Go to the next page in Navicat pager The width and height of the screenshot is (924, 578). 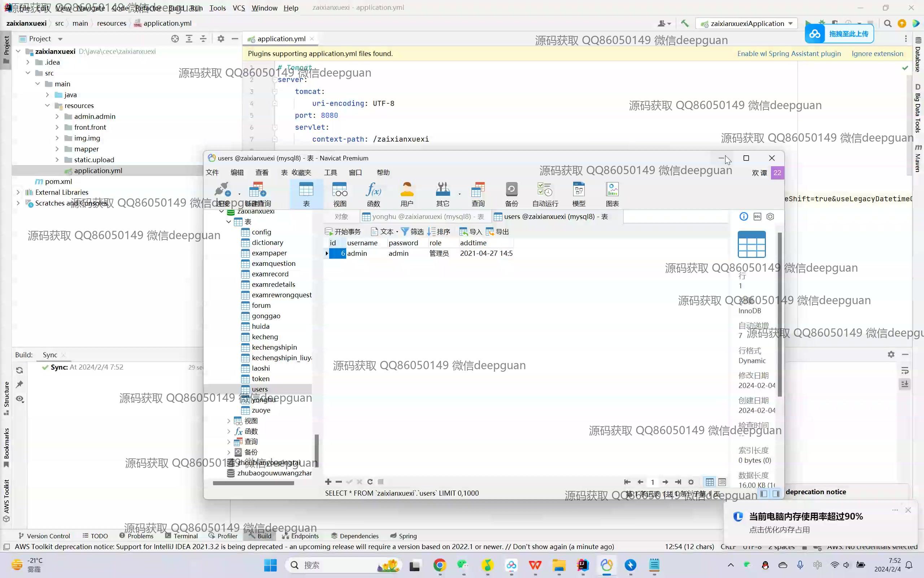(665, 482)
